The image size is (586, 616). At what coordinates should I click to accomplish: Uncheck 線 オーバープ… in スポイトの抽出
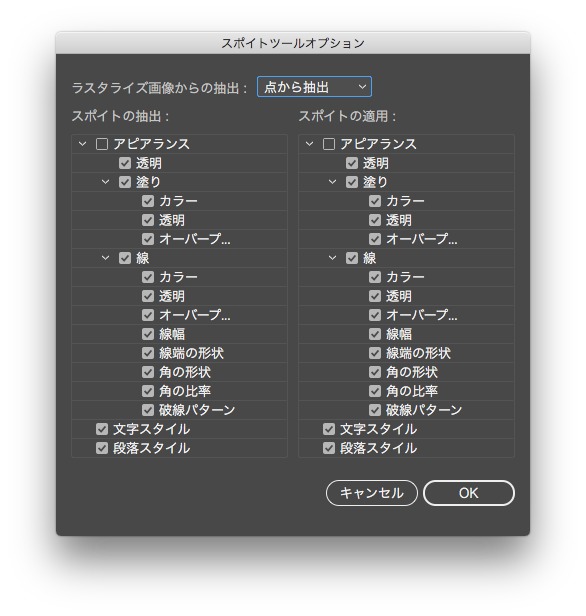148,315
